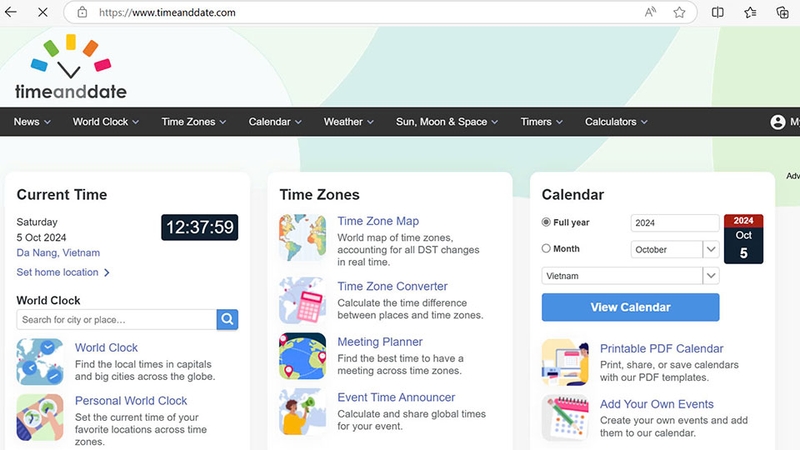The image size is (800, 450).
Task: Expand the Time Zones nav menu
Action: [x=194, y=122]
